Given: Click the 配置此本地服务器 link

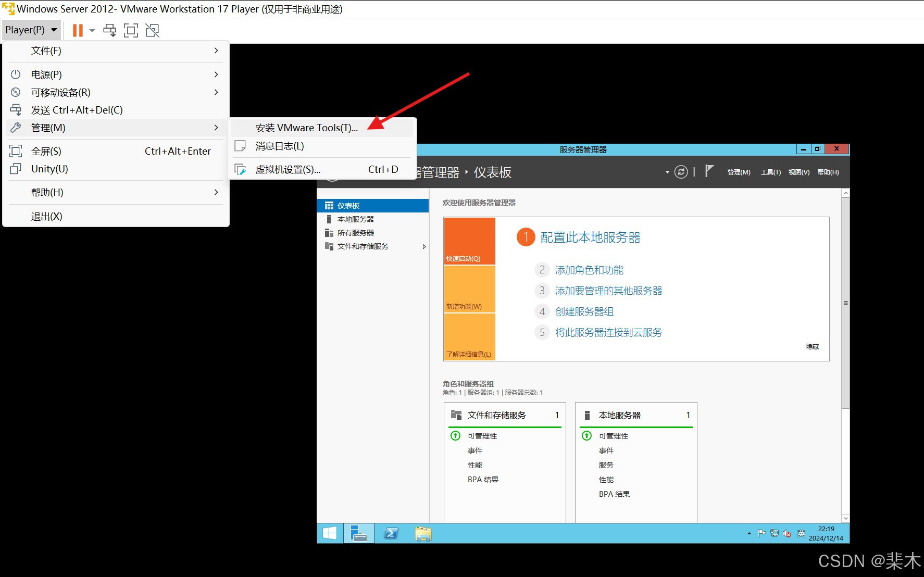Looking at the screenshot, I should pos(590,237).
